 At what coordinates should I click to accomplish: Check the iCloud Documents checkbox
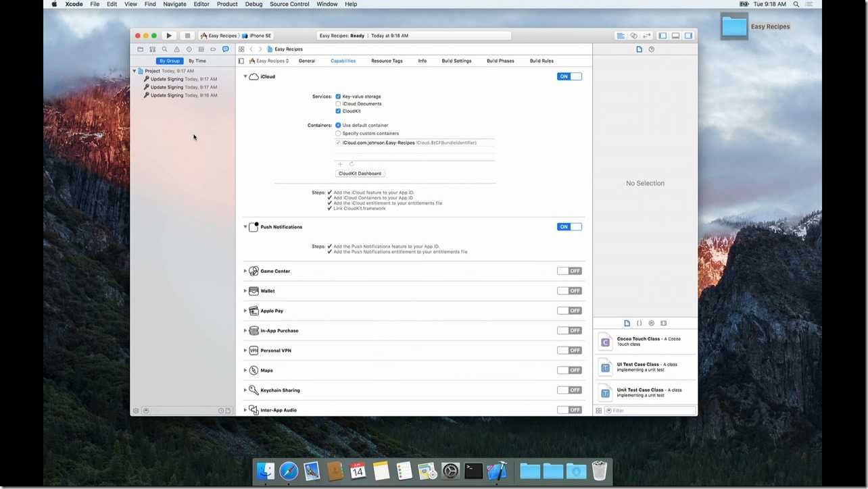[x=338, y=104]
